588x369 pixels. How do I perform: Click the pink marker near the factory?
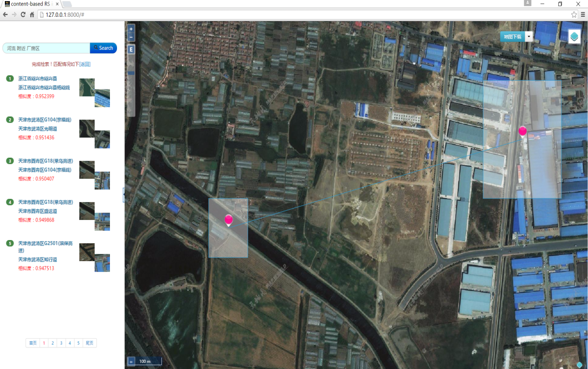[x=522, y=131]
